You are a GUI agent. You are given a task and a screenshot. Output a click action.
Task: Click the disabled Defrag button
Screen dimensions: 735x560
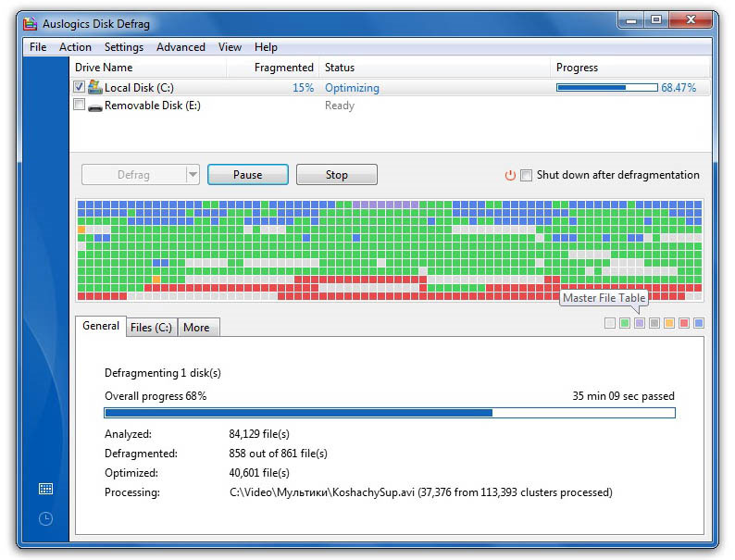click(134, 175)
